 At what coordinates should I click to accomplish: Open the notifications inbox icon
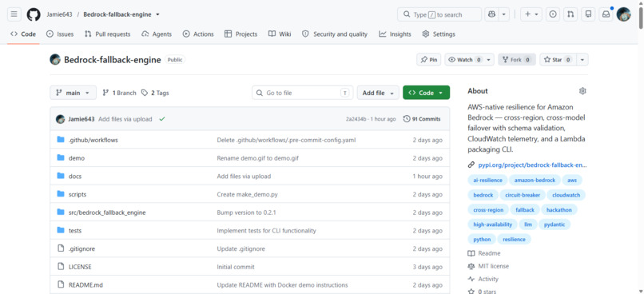coord(606,14)
